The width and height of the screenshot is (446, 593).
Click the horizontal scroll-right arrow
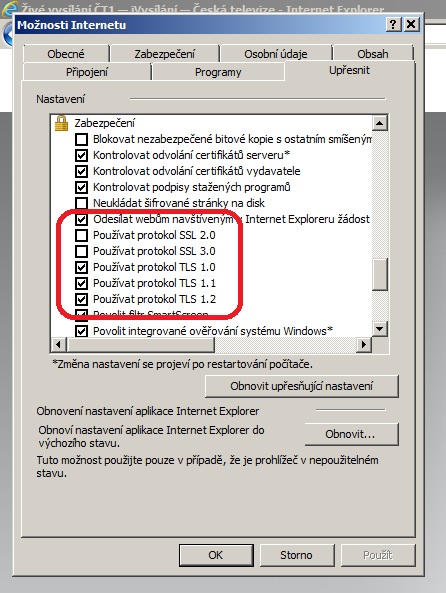pos(364,345)
